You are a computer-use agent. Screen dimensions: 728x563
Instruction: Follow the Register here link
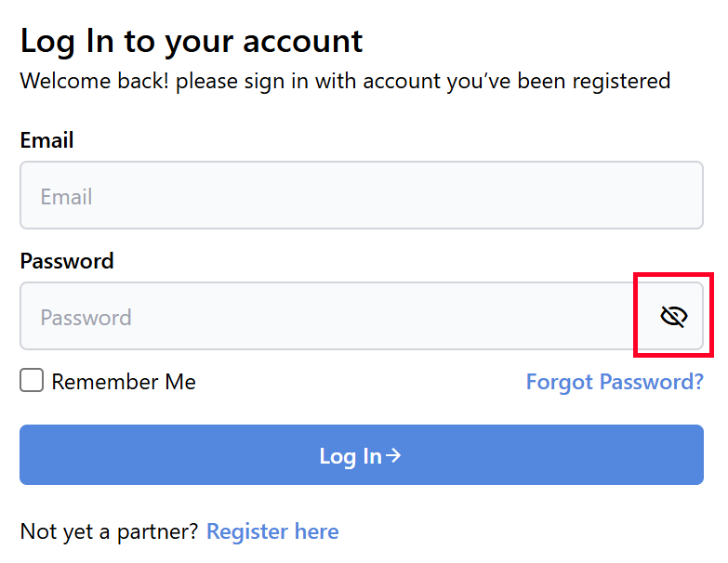272,531
